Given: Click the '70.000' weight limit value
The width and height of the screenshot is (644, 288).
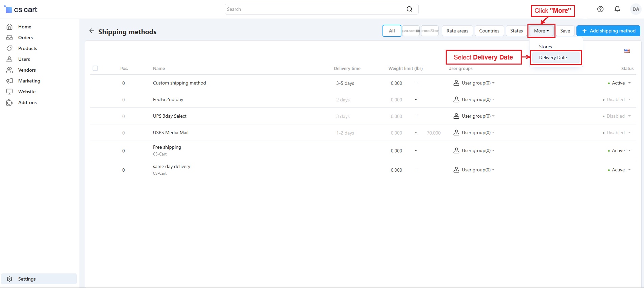Looking at the screenshot, I should [x=434, y=133].
